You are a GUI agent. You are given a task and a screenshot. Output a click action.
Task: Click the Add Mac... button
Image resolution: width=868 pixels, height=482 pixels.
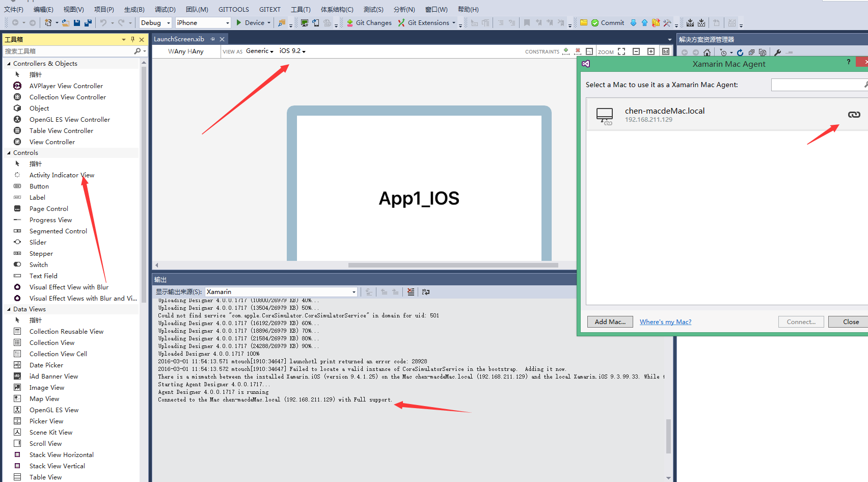tap(610, 322)
